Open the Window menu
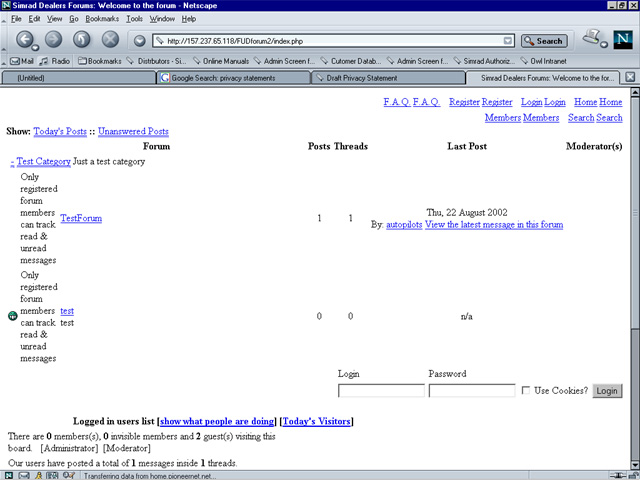The height and width of the screenshot is (480, 640). point(162,19)
